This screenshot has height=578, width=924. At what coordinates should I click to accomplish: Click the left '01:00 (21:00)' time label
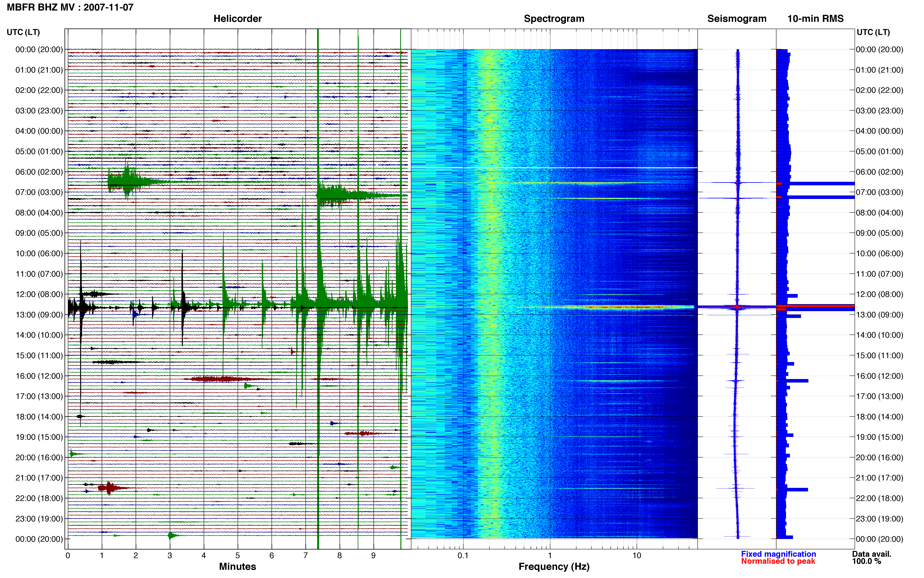[x=39, y=70]
